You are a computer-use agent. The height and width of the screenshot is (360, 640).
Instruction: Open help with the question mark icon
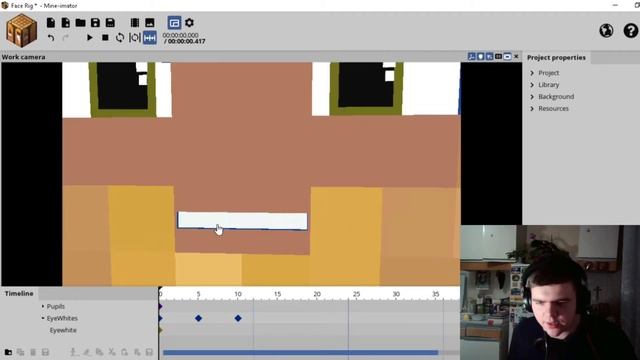[631, 31]
